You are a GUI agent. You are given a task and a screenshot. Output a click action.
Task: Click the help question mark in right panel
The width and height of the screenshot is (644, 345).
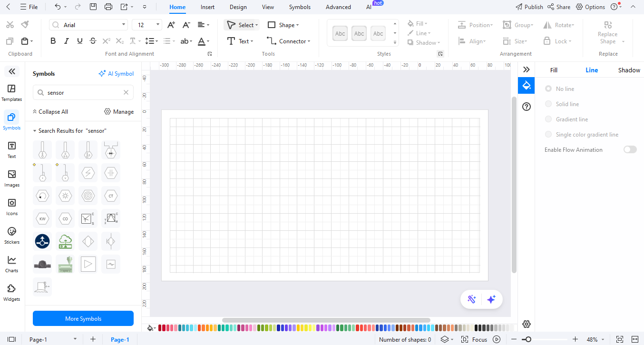pos(527,107)
